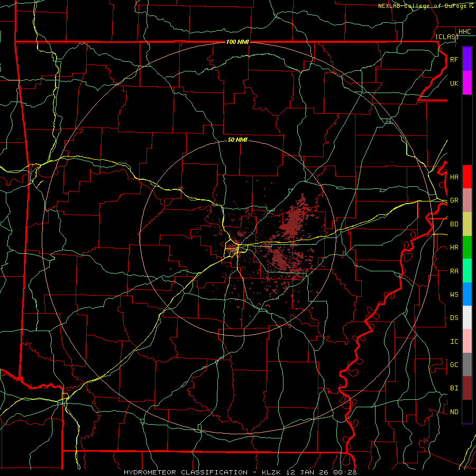The width and height of the screenshot is (476, 476).
Task: Click the RA legend label
Action: pos(454,271)
